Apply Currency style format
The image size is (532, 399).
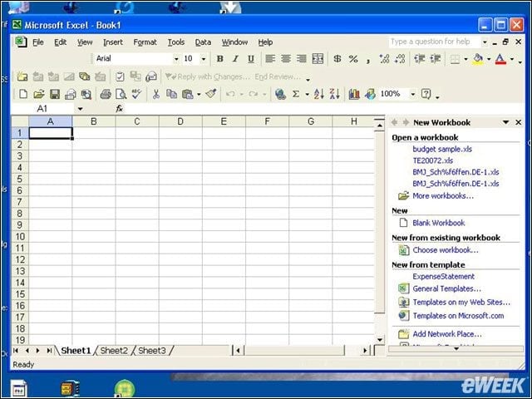click(x=337, y=59)
